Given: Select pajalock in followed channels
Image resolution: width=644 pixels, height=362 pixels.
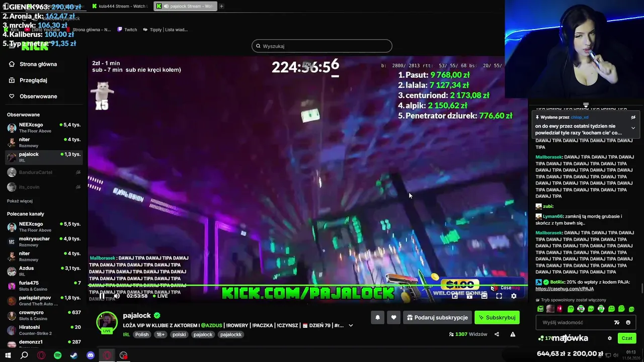Looking at the screenshot, I should click(x=44, y=157).
